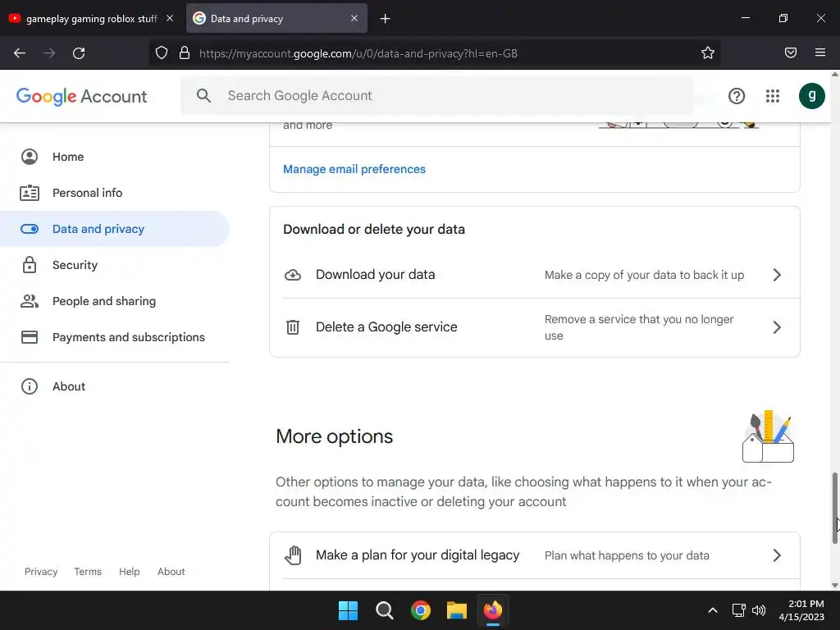Click the hand icon for digital legacy
The width and height of the screenshot is (840, 630).
(x=293, y=555)
